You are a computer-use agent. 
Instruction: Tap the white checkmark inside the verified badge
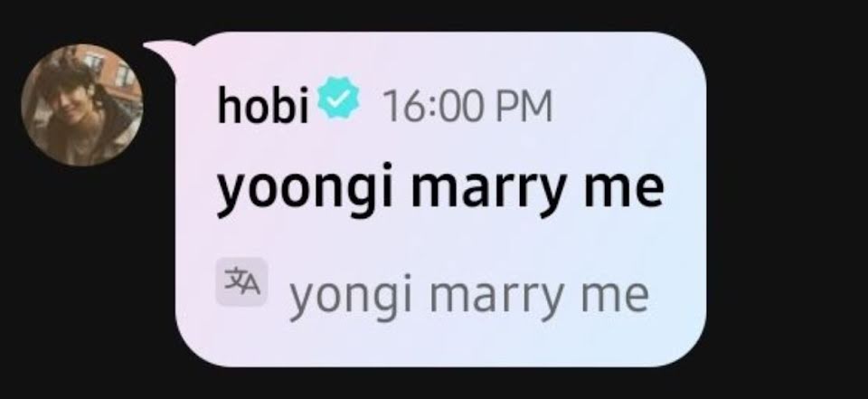point(339,100)
